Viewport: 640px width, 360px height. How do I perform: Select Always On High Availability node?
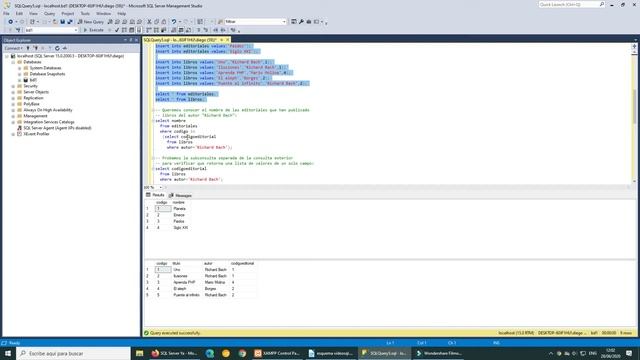click(x=48, y=110)
